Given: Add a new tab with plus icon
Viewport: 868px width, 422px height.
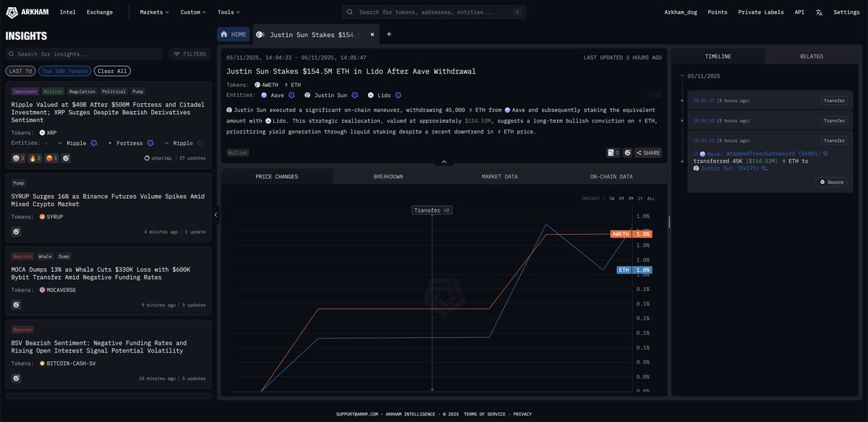Looking at the screenshot, I should pos(388,34).
